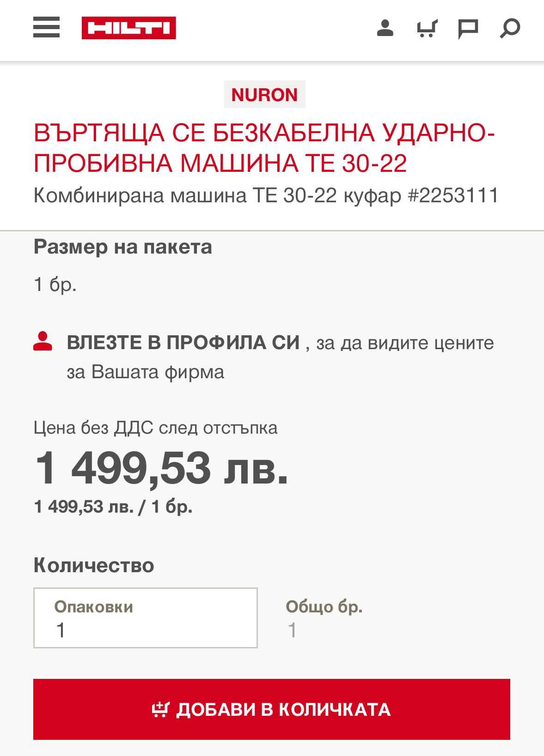Open the search magnifier icon
Screen dimensions: 544x756
tap(510, 29)
